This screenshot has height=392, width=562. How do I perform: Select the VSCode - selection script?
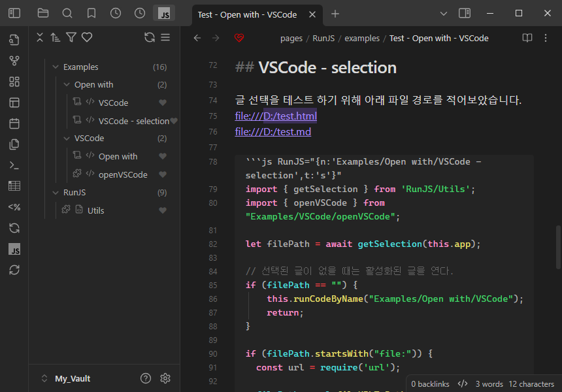coord(134,121)
